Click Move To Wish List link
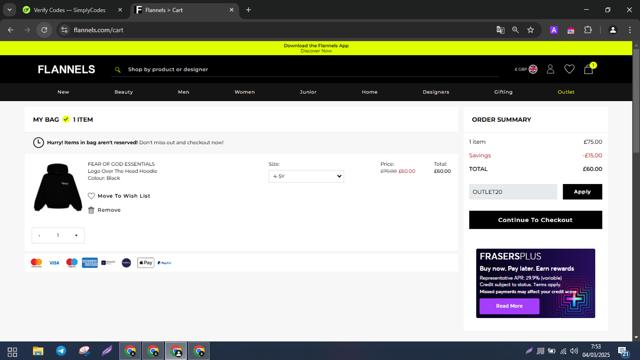Screen dimensions: 640x360 tap(124, 196)
